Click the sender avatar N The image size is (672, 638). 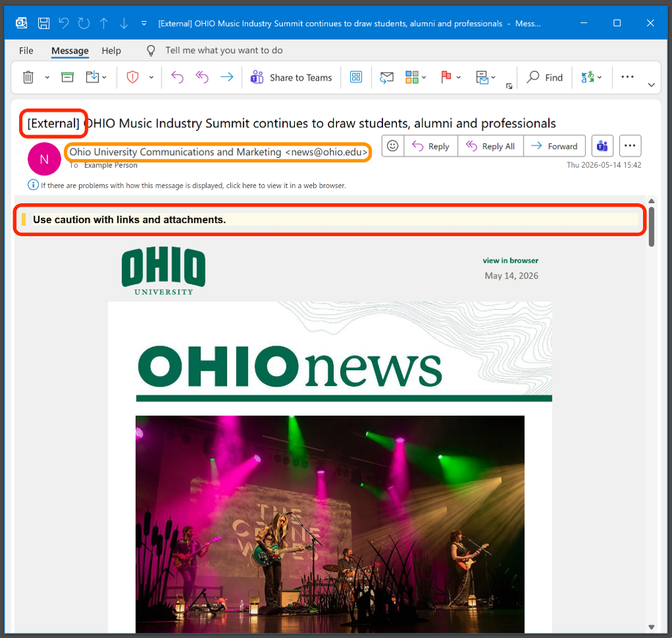44,159
